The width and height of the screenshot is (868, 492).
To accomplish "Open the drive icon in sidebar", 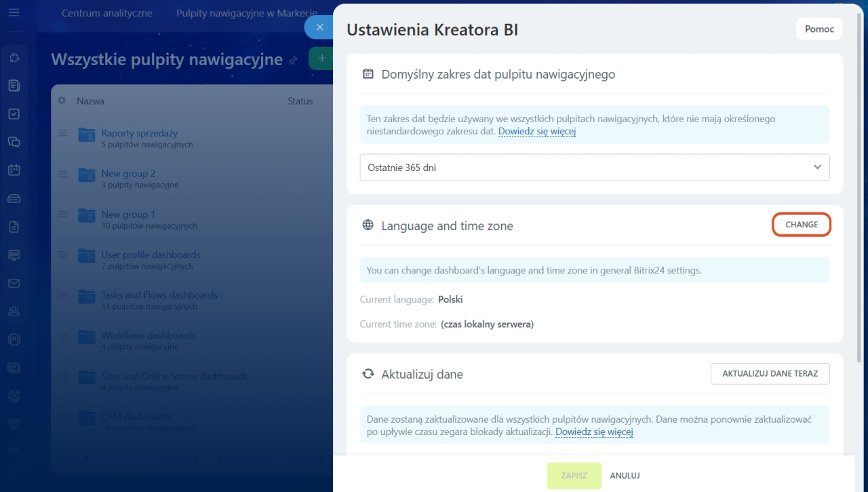I will pyautogui.click(x=14, y=199).
